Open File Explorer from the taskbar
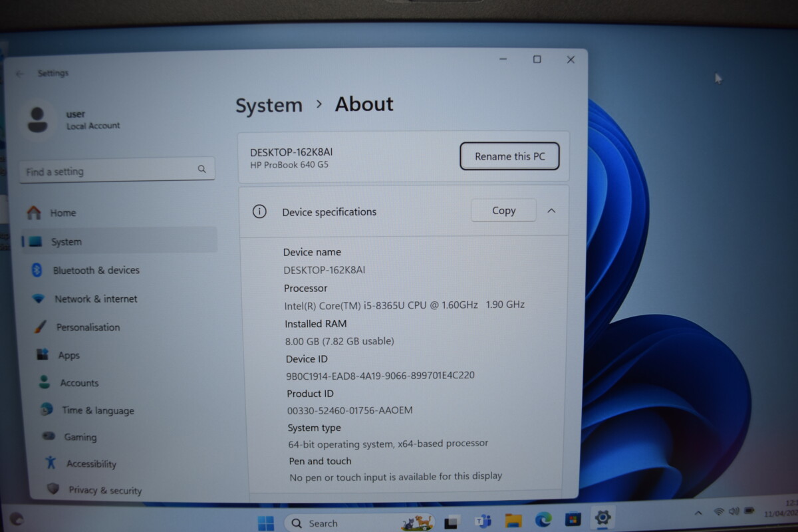The width and height of the screenshot is (798, 532). 513,521
